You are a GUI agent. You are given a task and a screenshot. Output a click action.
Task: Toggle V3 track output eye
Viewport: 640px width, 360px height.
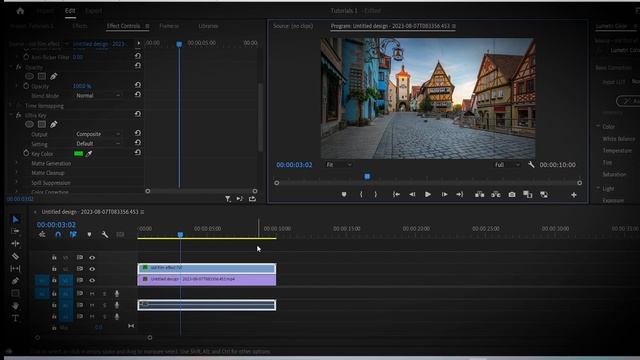pos(92,258)
